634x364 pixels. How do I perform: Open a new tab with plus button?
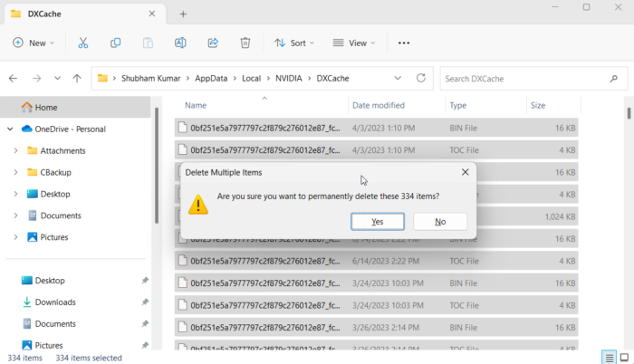(183, 14)
